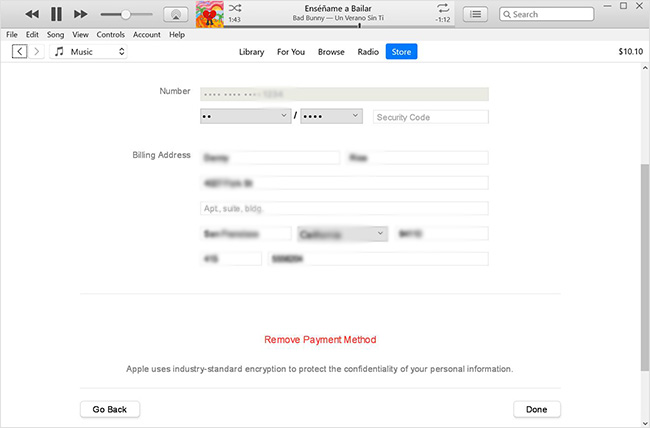Click the card Number field

(x=344, y=94)
